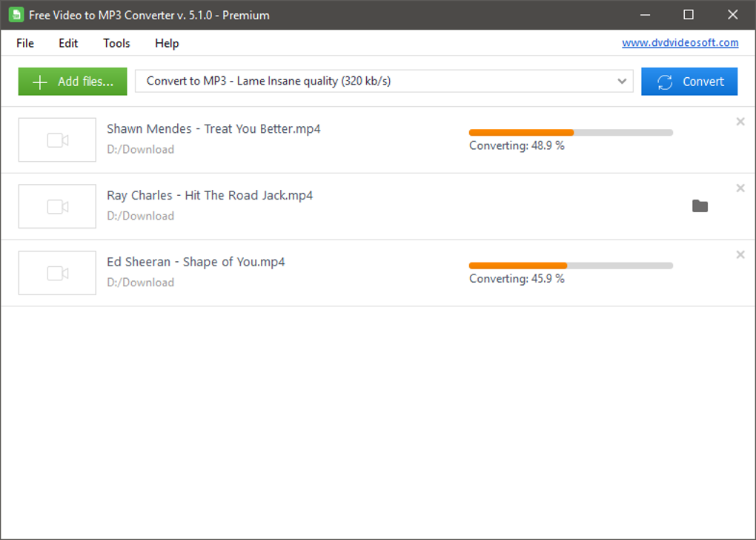Click the Ed Sheeran video thumbnail icon
The height and width of the screenshot is (540, 756).
(x=57, y=272)
